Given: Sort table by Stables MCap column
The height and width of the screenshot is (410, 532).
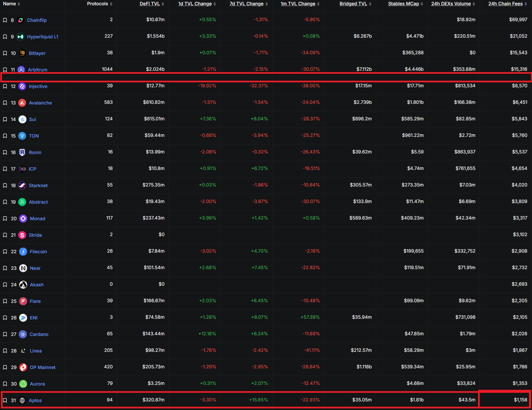Looking at the screenshot, I should 406,4.
